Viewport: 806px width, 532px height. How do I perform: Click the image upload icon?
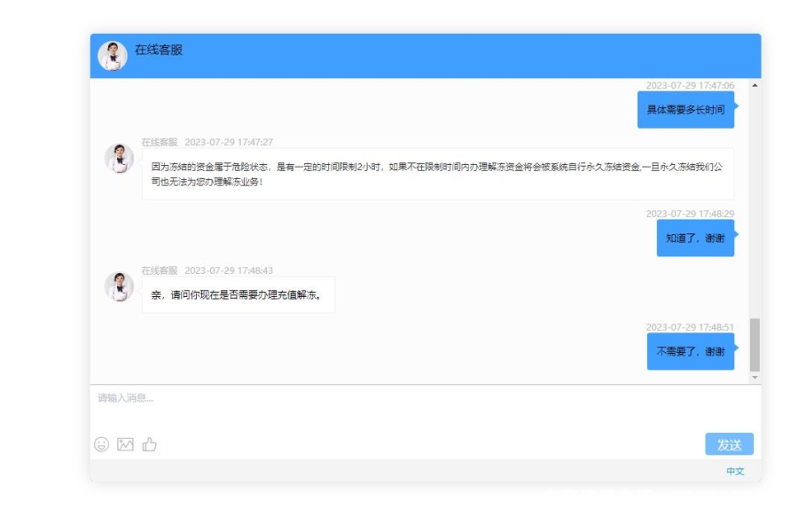coord(125,444)
